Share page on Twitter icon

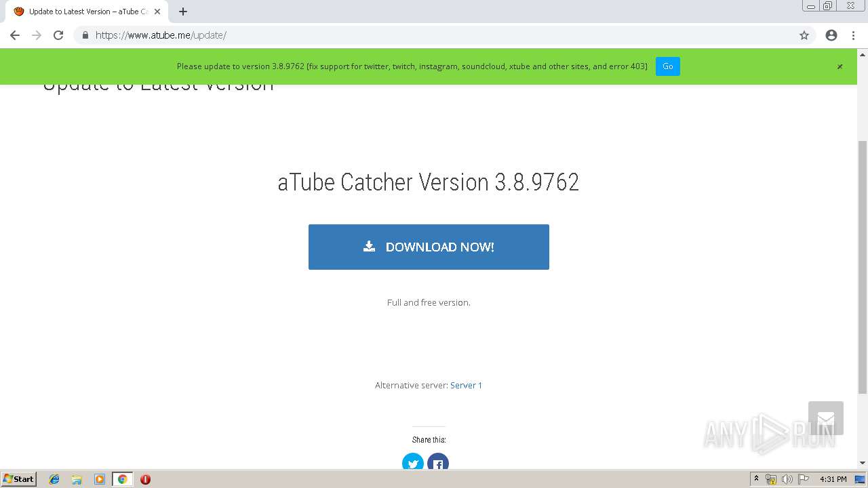(413, 462)
